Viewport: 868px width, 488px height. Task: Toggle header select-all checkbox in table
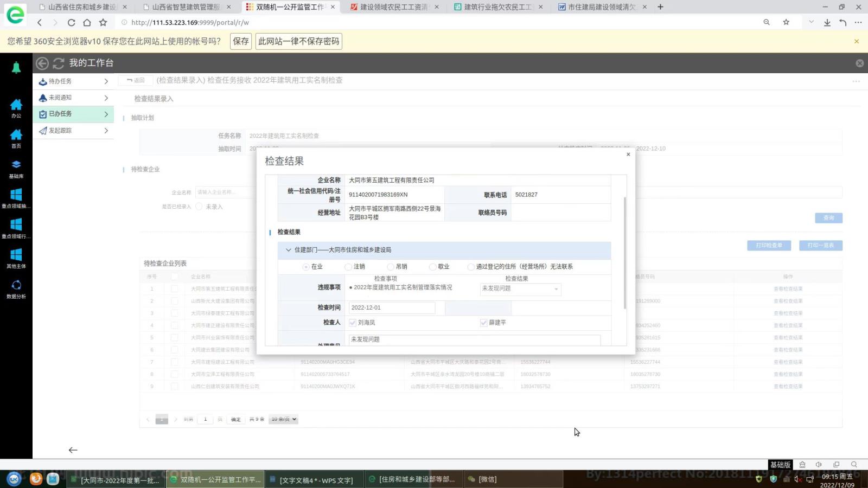coord(174,277)
